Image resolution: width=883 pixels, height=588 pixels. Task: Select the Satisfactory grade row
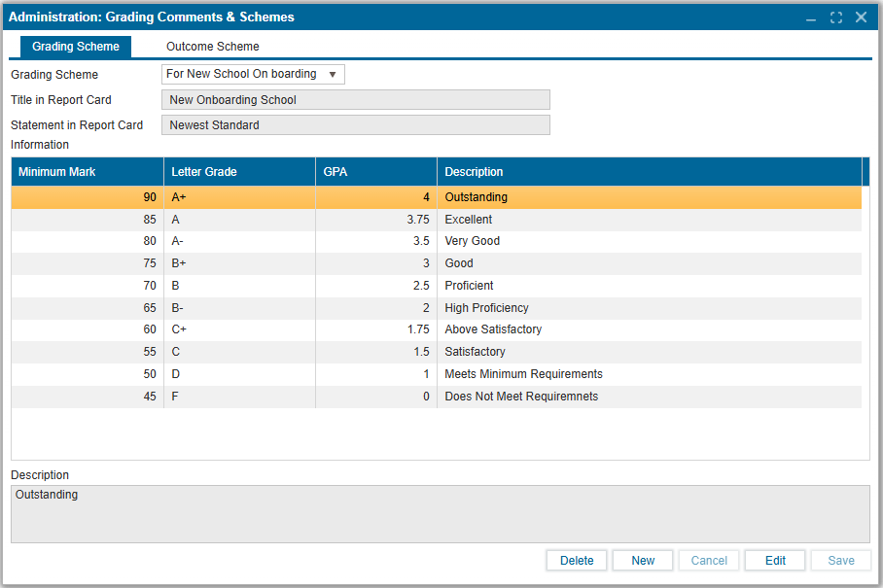(x=436, y=352)
